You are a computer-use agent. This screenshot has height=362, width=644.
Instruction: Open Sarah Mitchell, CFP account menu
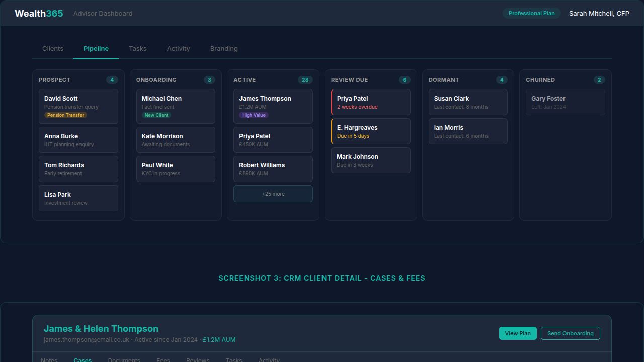coord(599,13)
